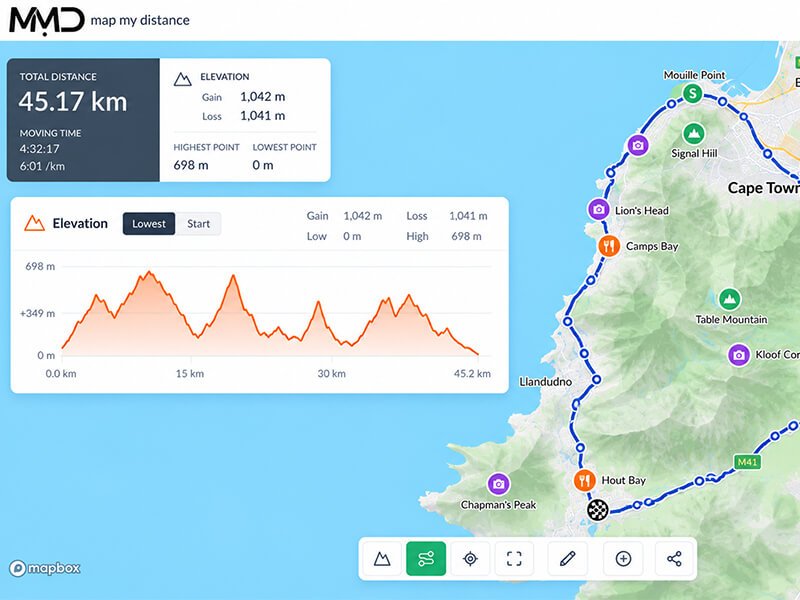The image size is (800, 600).
Task: Select the Lowest elevation tab
Action: tap(148, 224)
